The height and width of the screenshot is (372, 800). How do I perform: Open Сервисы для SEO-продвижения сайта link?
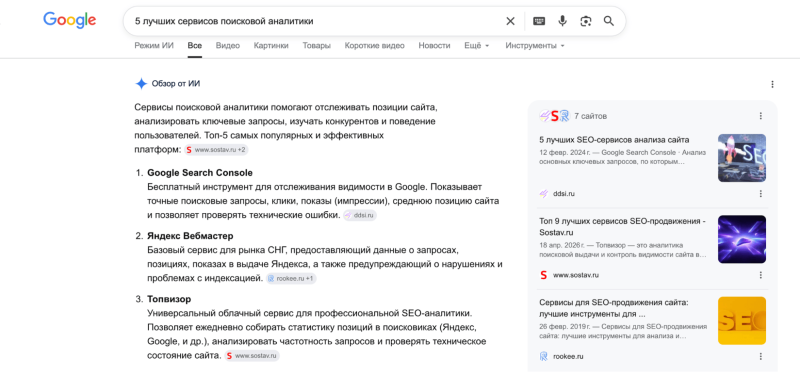tap(614, 308)
